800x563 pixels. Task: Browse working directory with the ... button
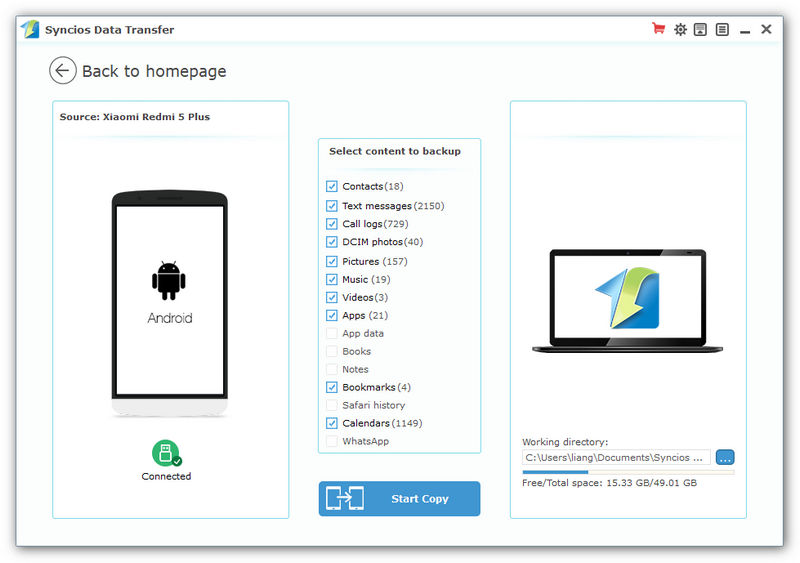(725, 457)
